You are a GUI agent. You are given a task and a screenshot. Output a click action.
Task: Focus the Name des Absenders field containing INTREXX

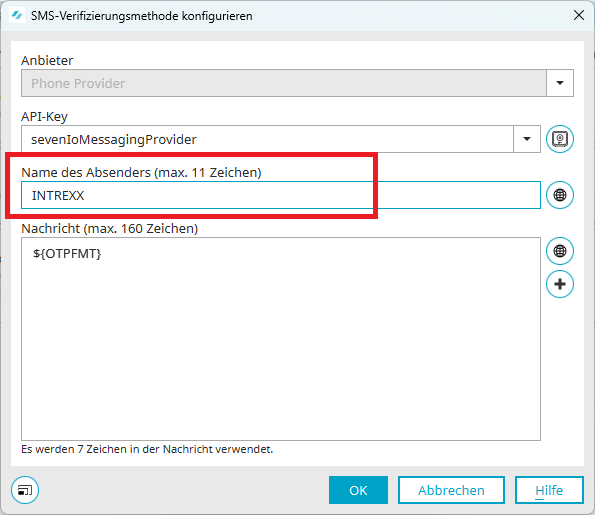point(281,195)
